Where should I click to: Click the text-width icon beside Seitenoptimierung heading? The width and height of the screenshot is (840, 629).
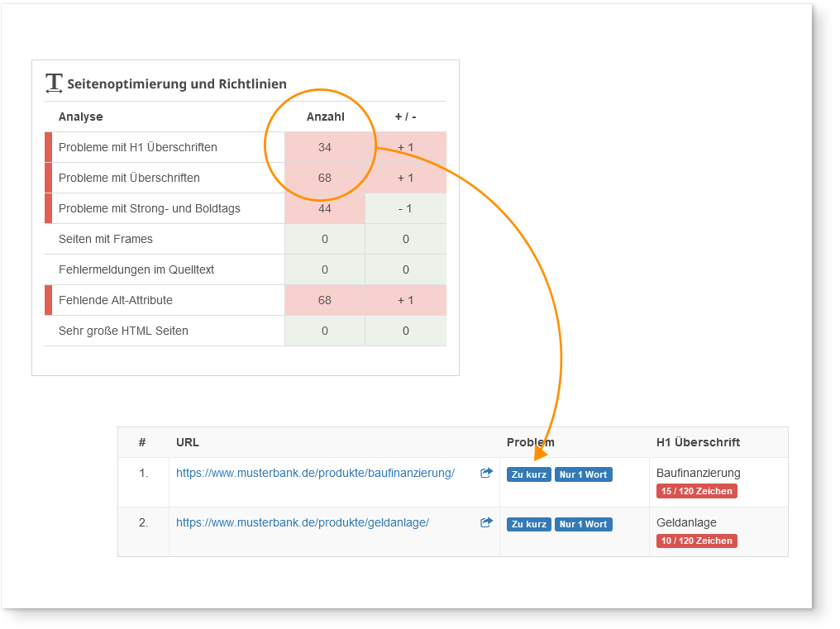pyautogui.click(x=54, y=83)
